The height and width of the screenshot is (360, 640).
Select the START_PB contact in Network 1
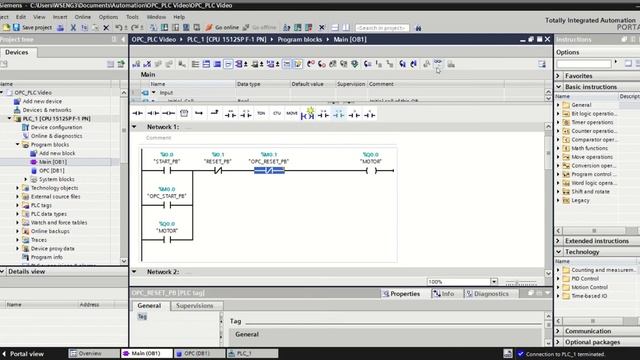coord(167,171)
